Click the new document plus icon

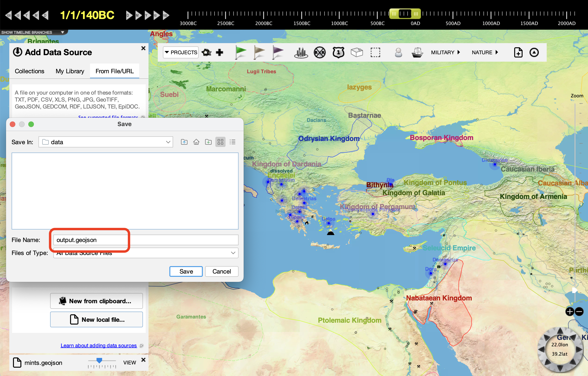(x=518, y=52)
